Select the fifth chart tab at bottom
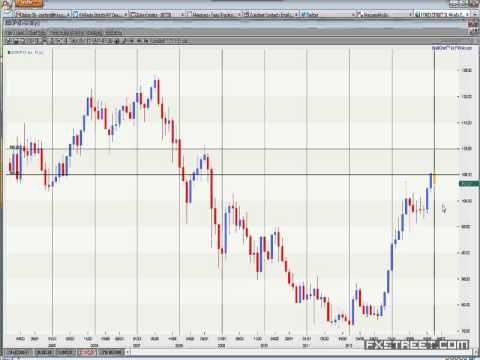The image size is (480, 360). coord(112,352)
